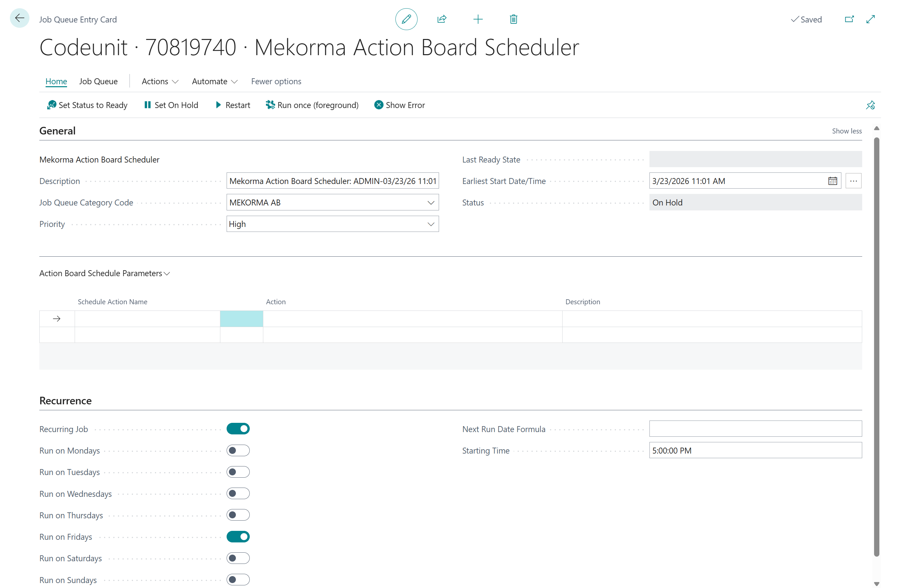Open calendar picker for Earliest Start Date
Image resolution: width=920 pixels, height=588 pixels.
click(x=832, y=181)
